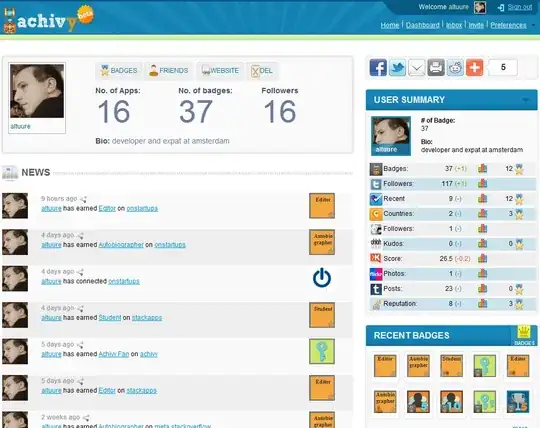Click Twitter icon beside Followers 117
The width and height of the screenshot is (540, 428).
[376, 184]
